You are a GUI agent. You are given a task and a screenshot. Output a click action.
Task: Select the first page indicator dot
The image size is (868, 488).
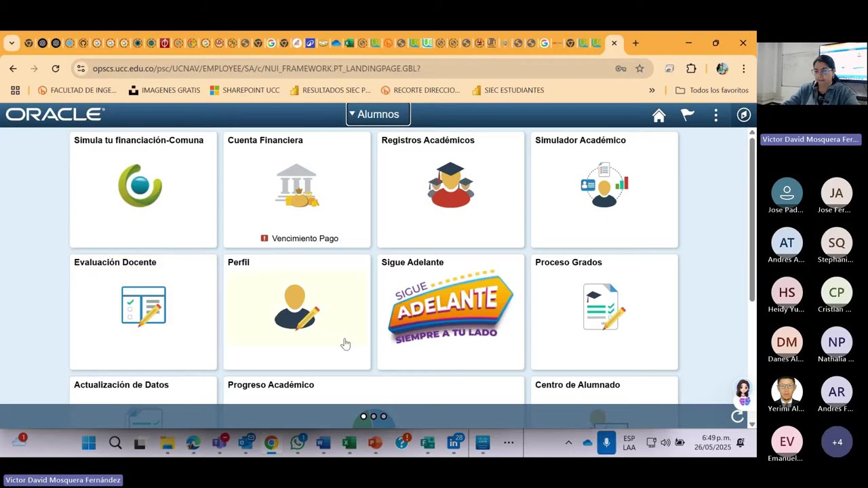(x=363, y=416)
